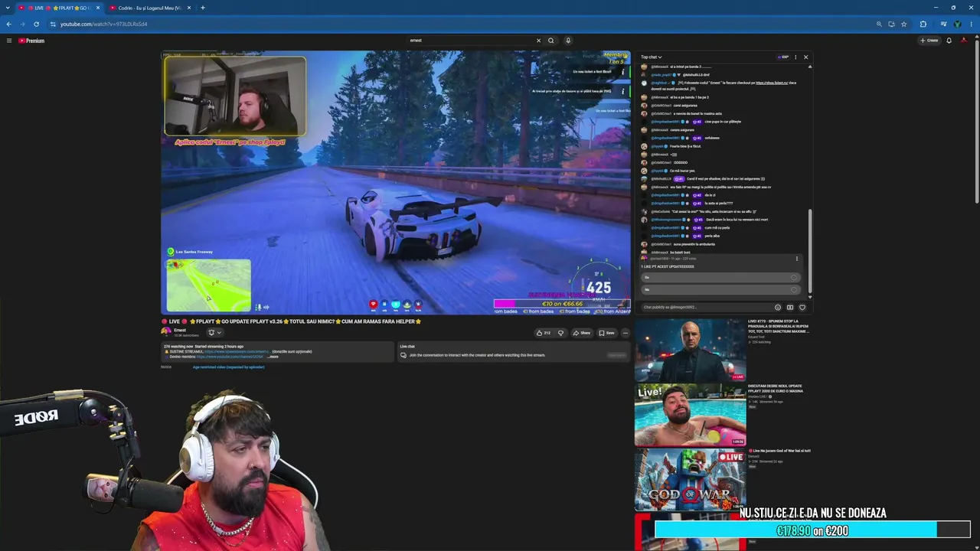Viewport: 980px width, 551px height.
Task: Open the YouTube account avatar menu
Action: click(x=964, y=41)
